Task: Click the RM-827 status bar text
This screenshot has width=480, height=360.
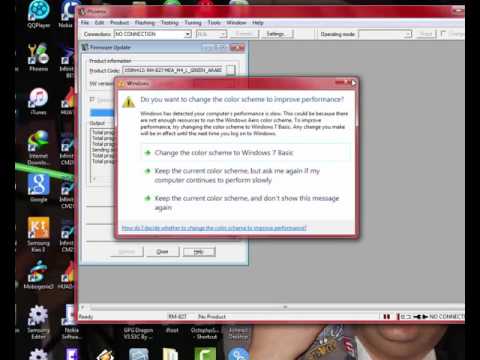Action: click(x=178, y=316)
